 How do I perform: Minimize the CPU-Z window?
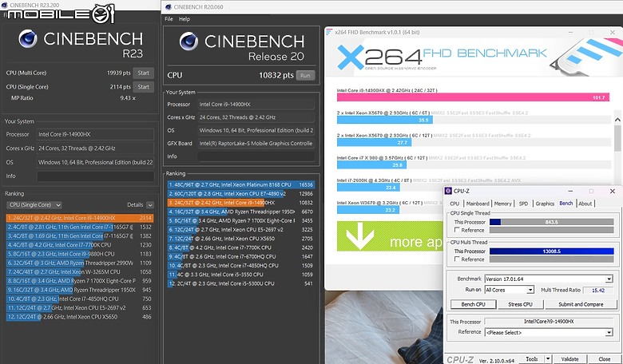coord(570,191)
